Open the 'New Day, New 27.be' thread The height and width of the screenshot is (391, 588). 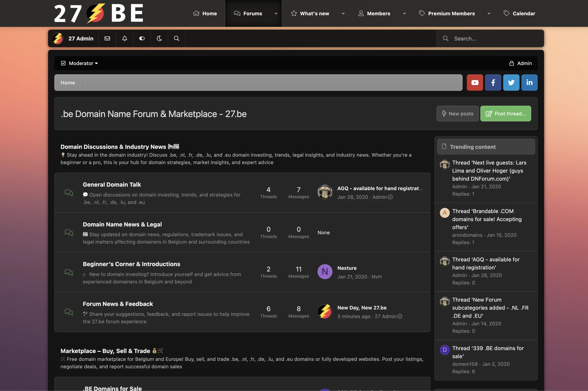pyautogui.click(x=362, y=308)
